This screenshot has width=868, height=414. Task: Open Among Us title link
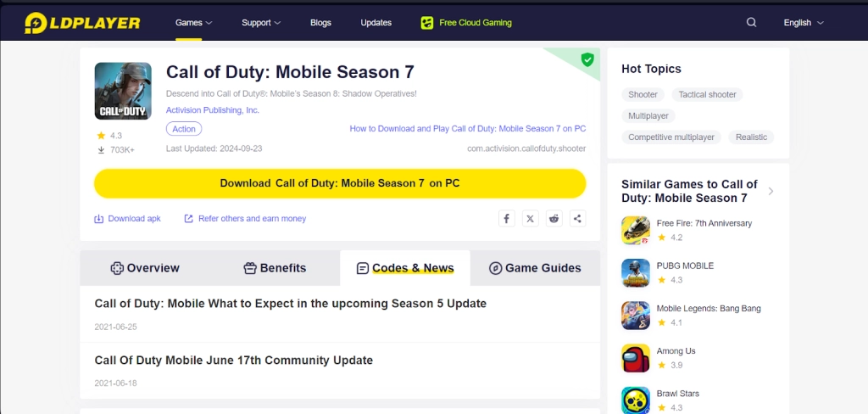(x=676, y=351)
